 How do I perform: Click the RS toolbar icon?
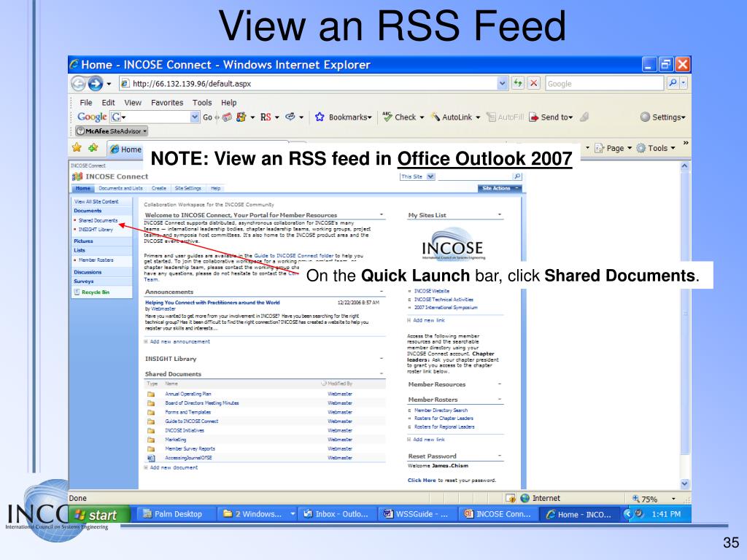click(x=266, y=117)
